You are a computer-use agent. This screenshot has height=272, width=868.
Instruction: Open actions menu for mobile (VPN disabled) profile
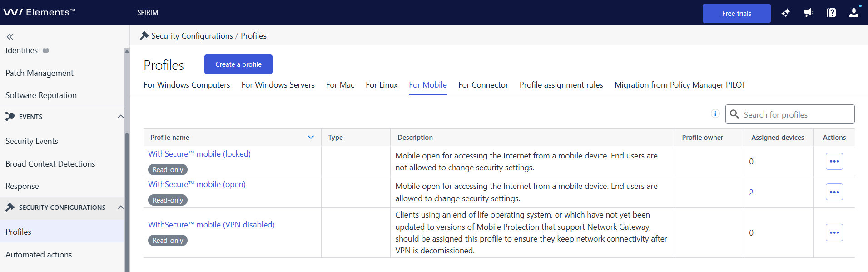pyautogui.click(x=834, y=232)
